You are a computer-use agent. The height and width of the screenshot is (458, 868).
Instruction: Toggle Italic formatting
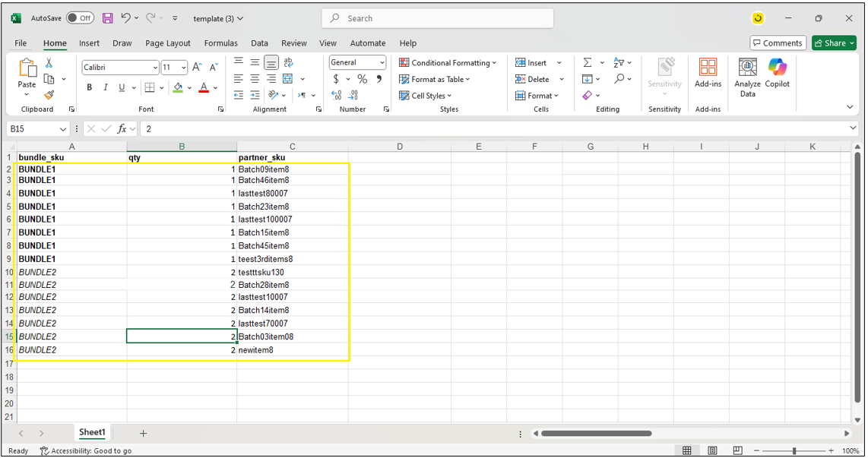[106, 88]
